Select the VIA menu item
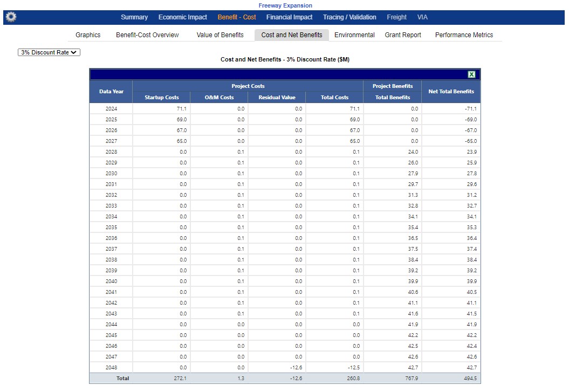This screenshot has height=392, width=569. [422, 17]
